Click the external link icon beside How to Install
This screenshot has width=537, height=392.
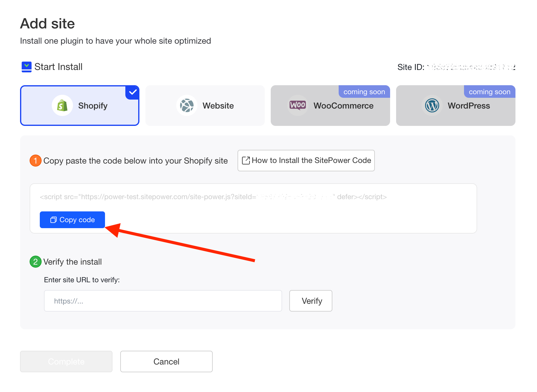coord(246,161)
